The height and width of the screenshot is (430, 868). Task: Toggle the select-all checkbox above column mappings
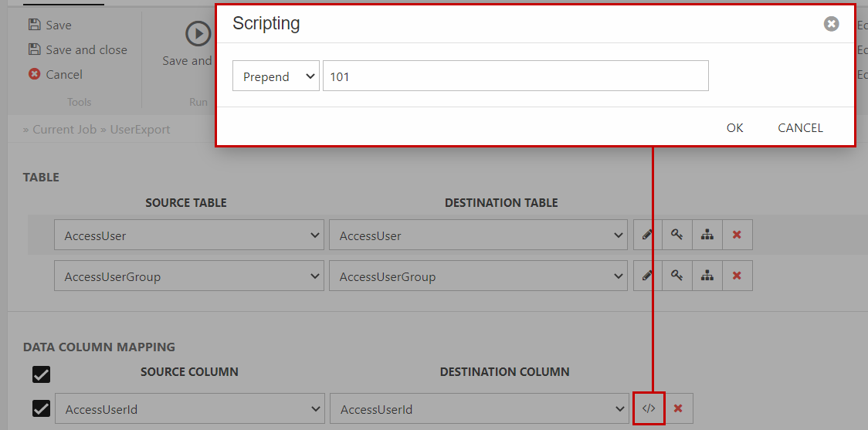click(41, 374)
